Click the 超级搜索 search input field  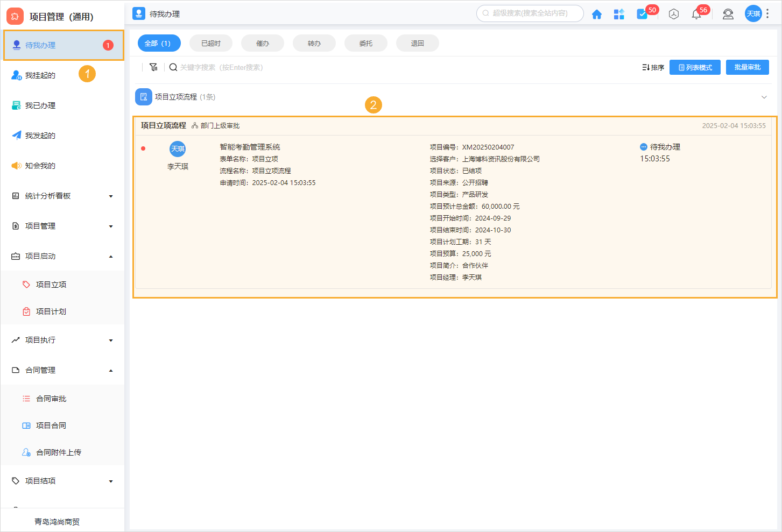click(530, 13)
